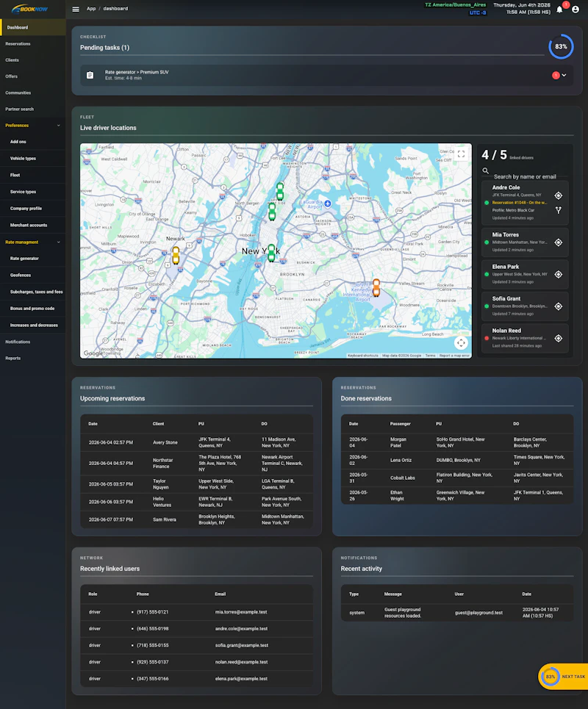Focus the Search by name or email field

[x=525, y=176]
